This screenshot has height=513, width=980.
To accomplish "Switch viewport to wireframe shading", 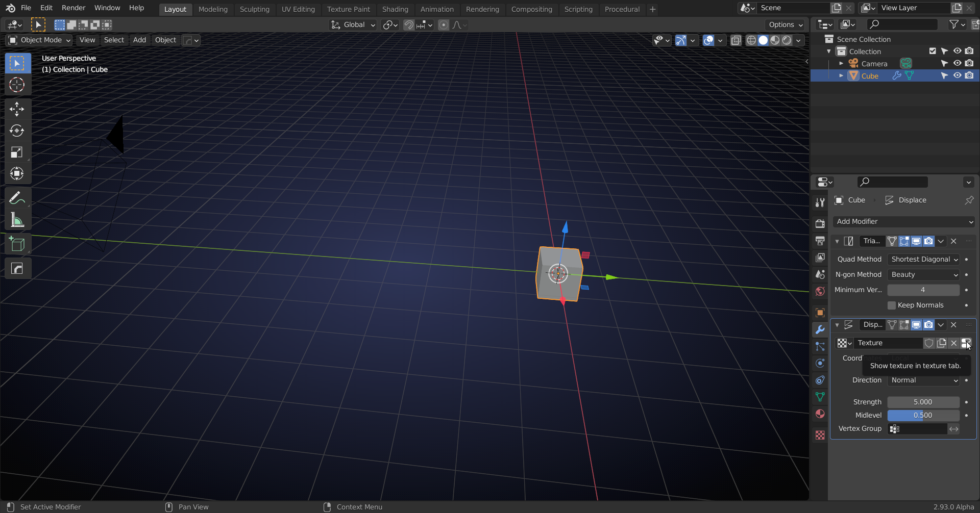I will click(x=751, y=40).
